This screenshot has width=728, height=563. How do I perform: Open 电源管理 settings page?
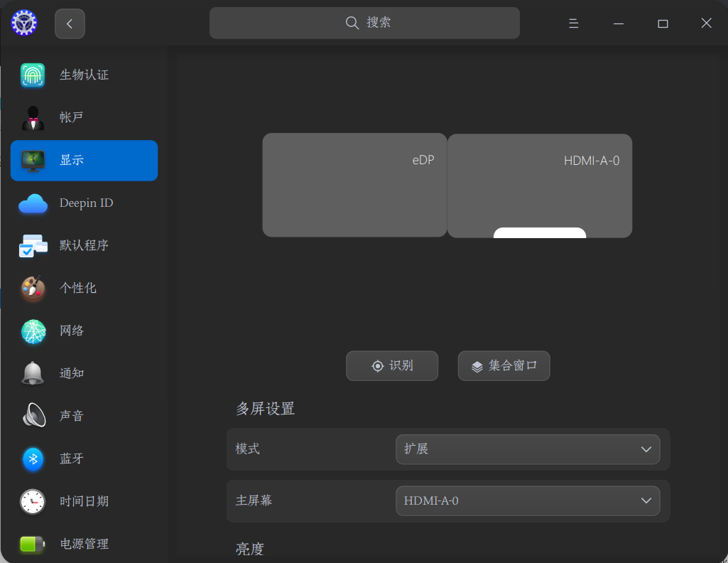pyautogui.click(x=84, y=544)
